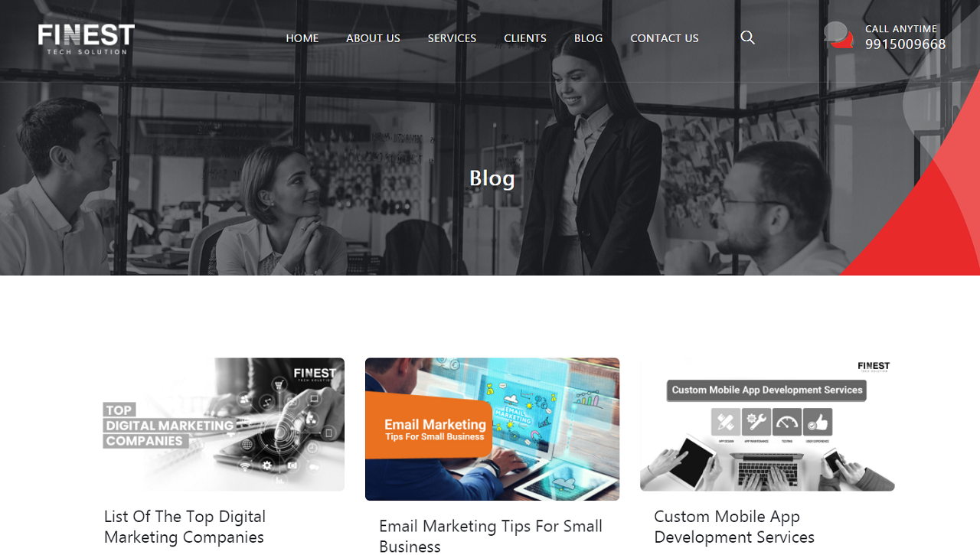
Task: Select Services in the navigation bar
Action: (x=452, y=38)
